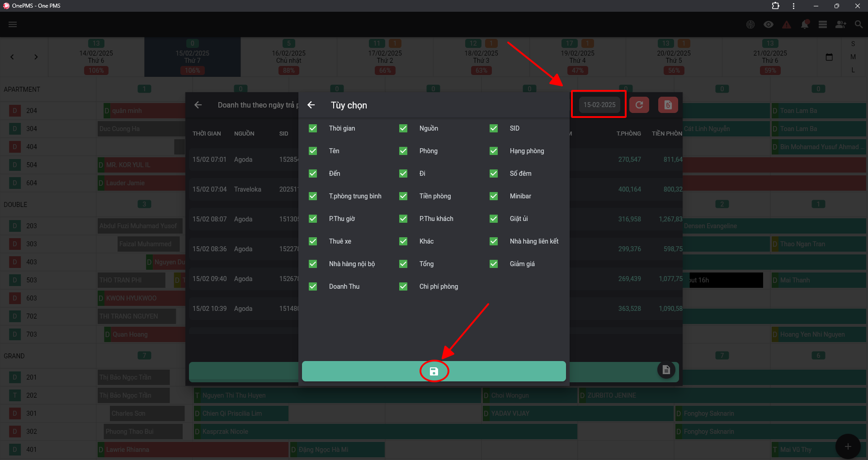Select the 20/02/2025 Thứ 5 date column
This screenshot has height=460, width=868.
(674, 57)
